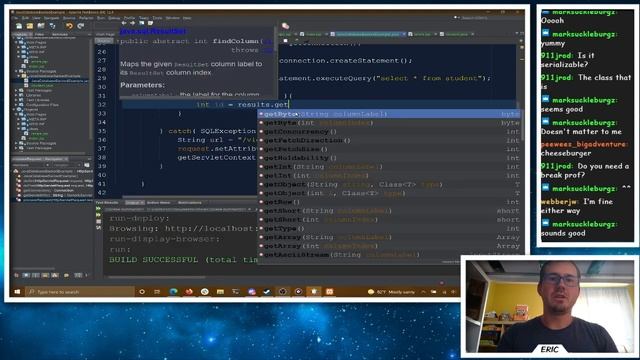This screenshot has width=640, height=360.
Task: Select getInt(int columnIndex) completion item
Action: (389, 176)
